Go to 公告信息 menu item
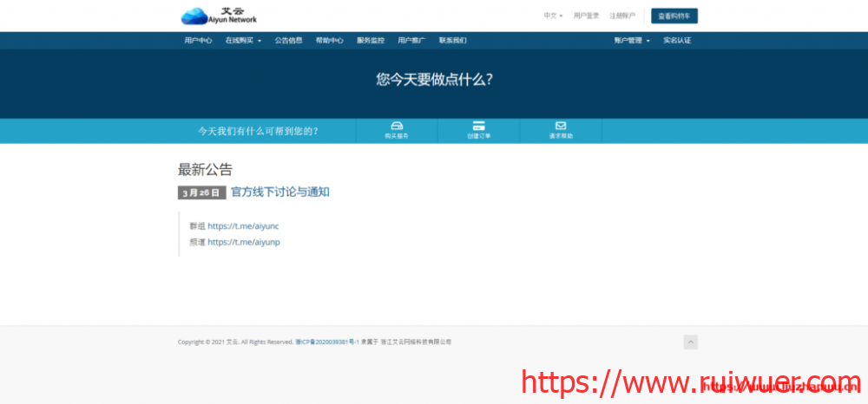The height and width of the screenshot is (404, 868). pyautogui.click(x=288, y=41)
